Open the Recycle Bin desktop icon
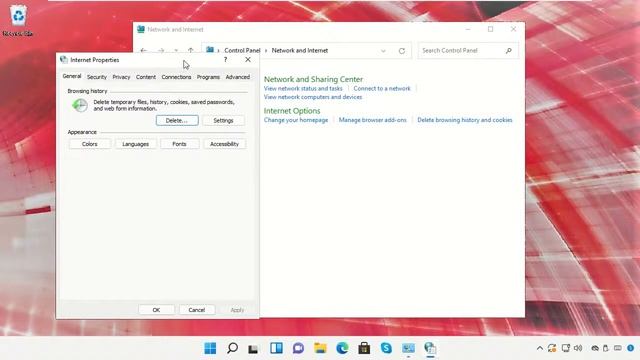Viewport: 640px width, 360px height. pyautogui.click(x=18, y=20)
